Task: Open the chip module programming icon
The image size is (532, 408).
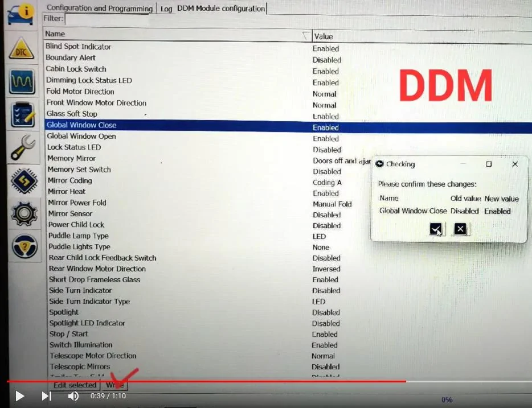Action: [x=24, y=180]
